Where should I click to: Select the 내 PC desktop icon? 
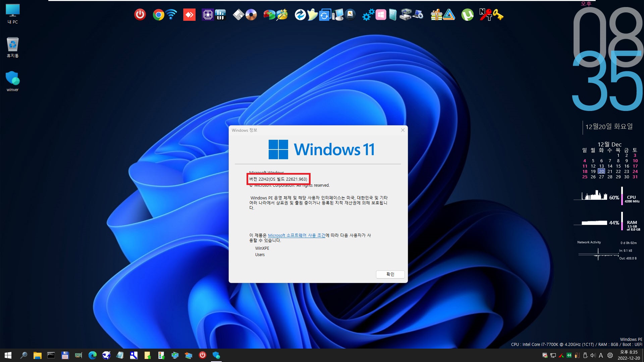tap(13, 14)
